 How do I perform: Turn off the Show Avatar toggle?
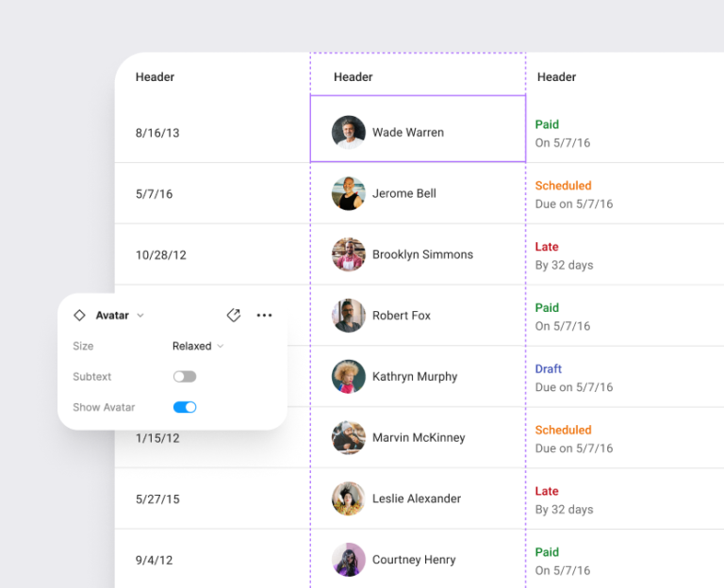[185, 407]
